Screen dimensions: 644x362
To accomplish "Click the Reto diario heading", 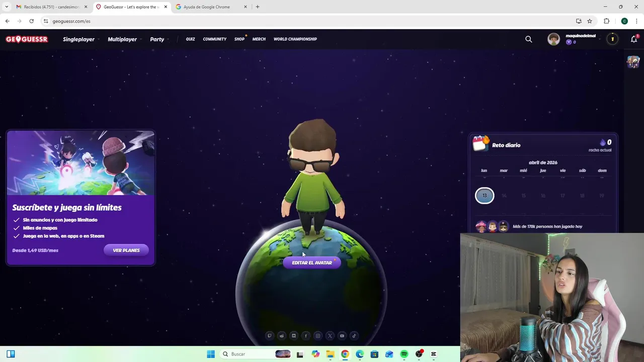I will [506, 145].
